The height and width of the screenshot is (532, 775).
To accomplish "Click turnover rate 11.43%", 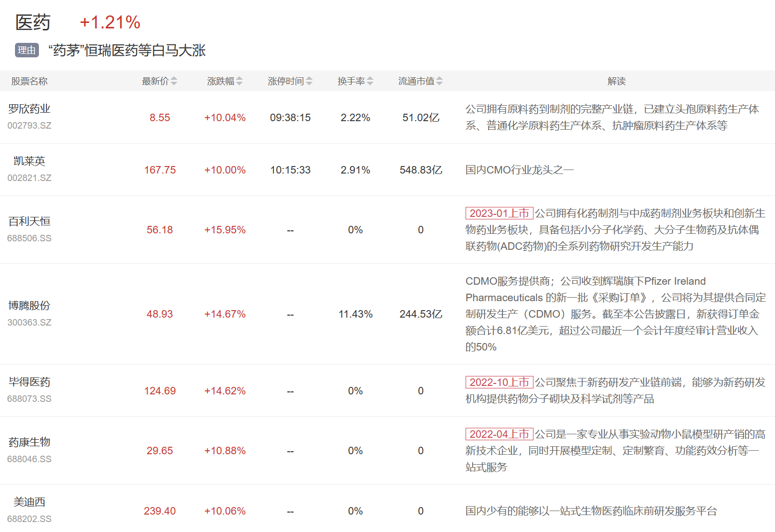I will click(x=355, y=314).
